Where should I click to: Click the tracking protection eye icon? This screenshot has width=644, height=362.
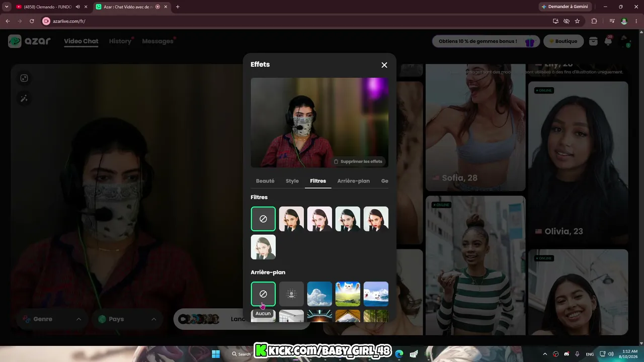(x=567, y=21)
